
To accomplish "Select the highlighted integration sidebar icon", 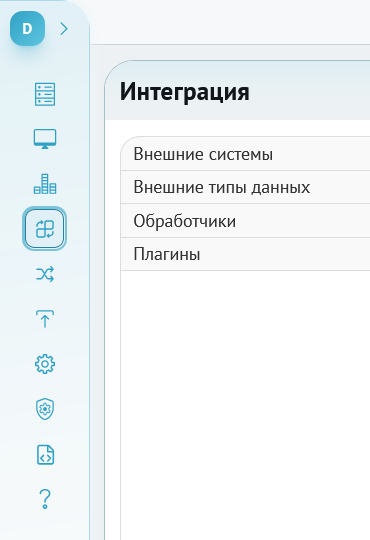I will [44, 229].
